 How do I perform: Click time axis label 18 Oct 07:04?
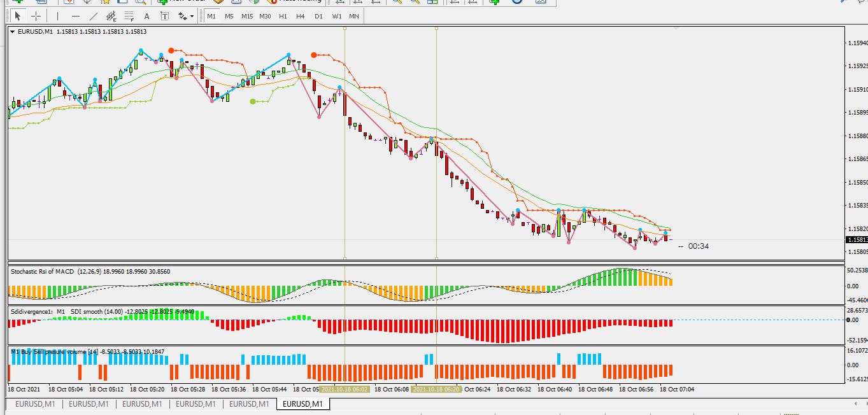(677, 389)
